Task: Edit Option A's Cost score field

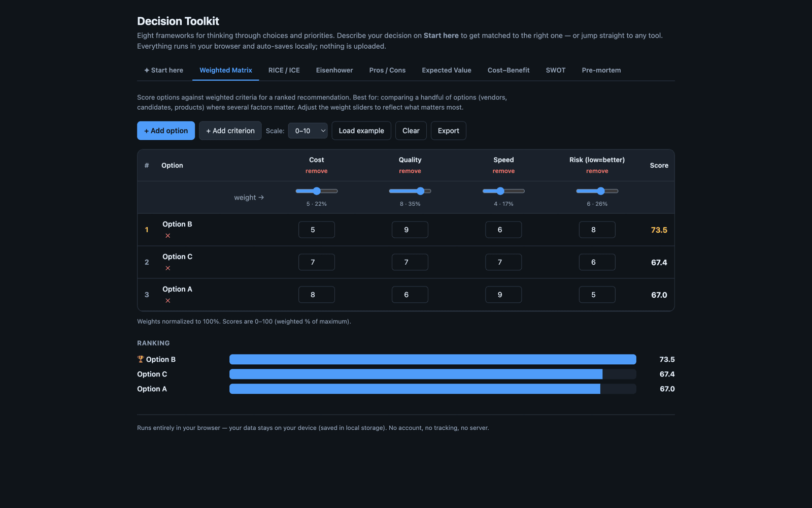Action: point(317,295)
